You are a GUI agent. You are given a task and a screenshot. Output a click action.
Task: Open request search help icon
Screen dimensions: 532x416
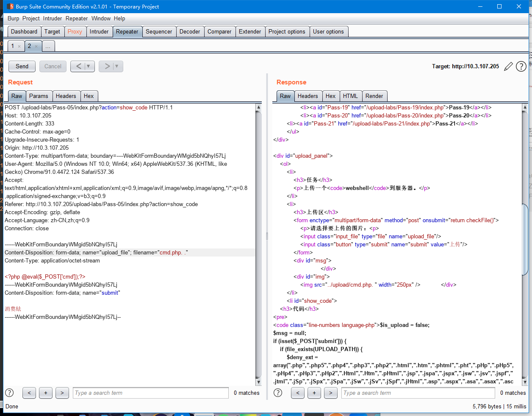(x=9, y=393)
